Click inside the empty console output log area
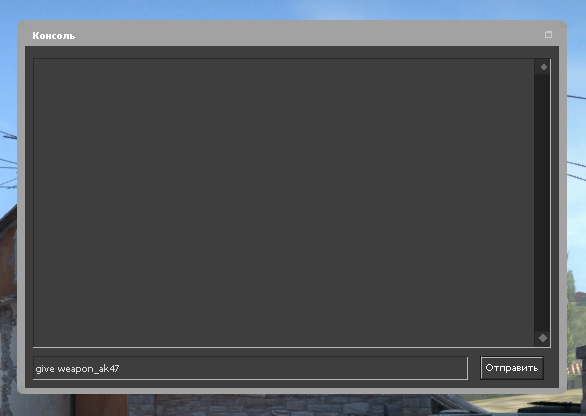This screenshot has width=586, height=416. pyautogui.click(x=284, y=203)
